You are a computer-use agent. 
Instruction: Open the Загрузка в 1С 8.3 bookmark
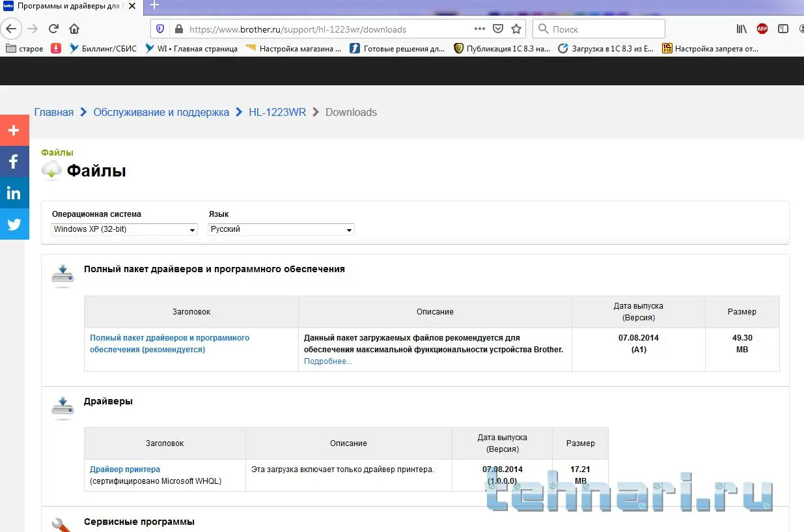[x=606, y=48]
